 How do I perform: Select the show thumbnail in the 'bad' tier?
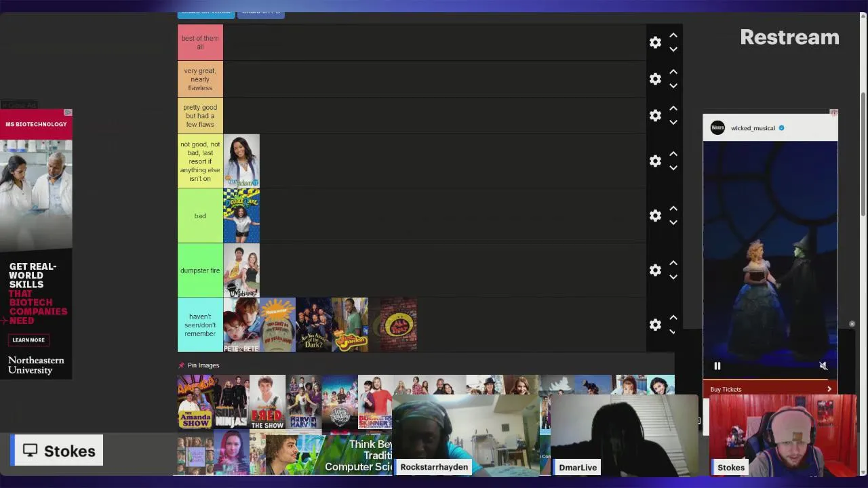click(241, 216)
